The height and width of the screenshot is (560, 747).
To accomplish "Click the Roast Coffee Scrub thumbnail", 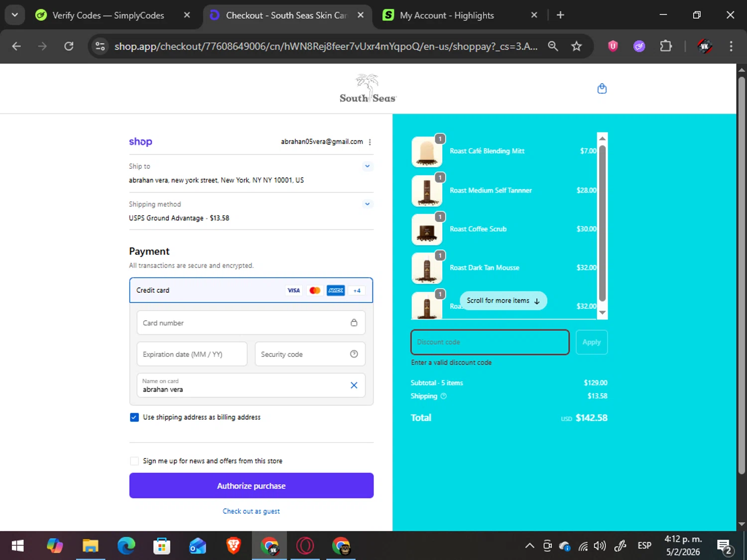I will (427, 229).
